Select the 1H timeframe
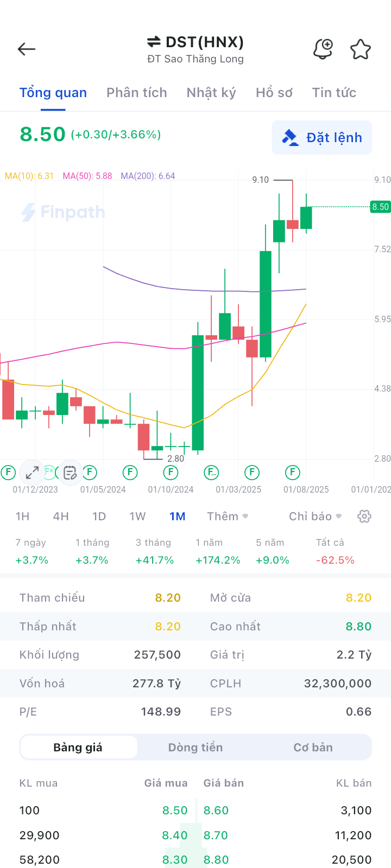391x868 pixels. point(22,516)
